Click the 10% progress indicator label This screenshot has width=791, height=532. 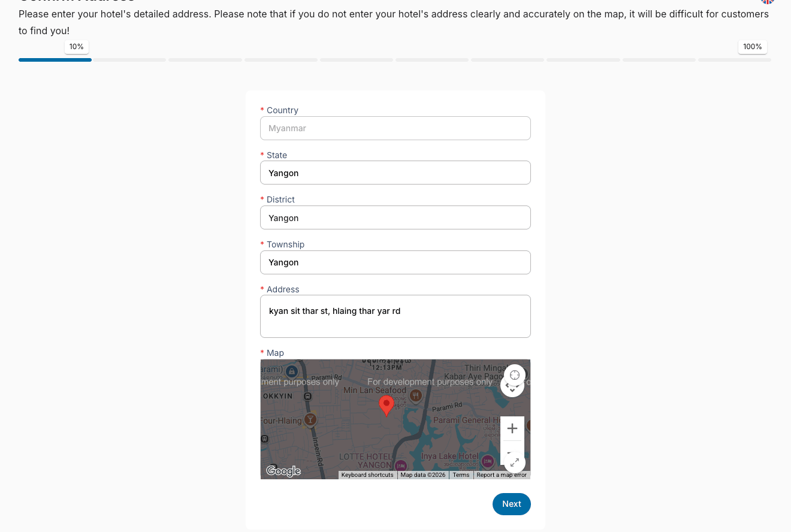point(77,47)
